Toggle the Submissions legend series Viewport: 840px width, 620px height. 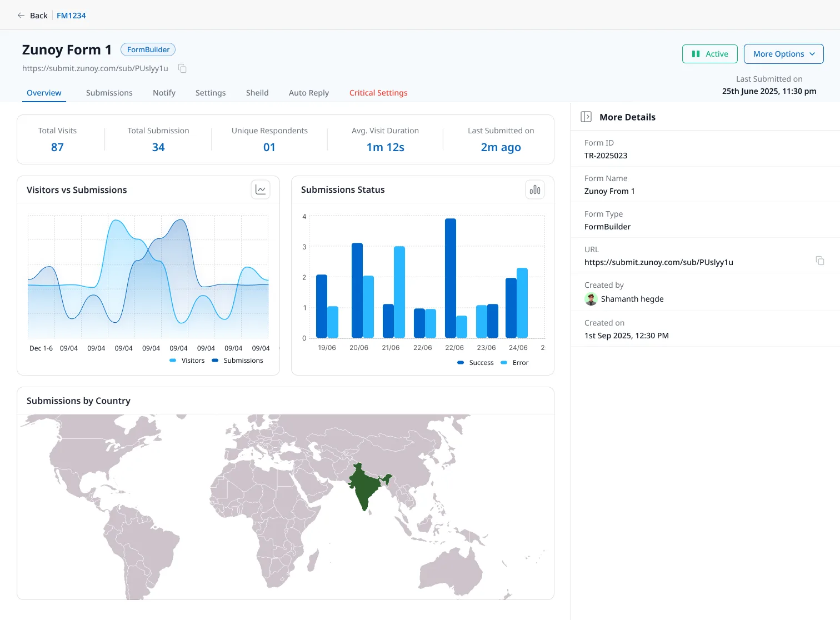tap(238, 361)
